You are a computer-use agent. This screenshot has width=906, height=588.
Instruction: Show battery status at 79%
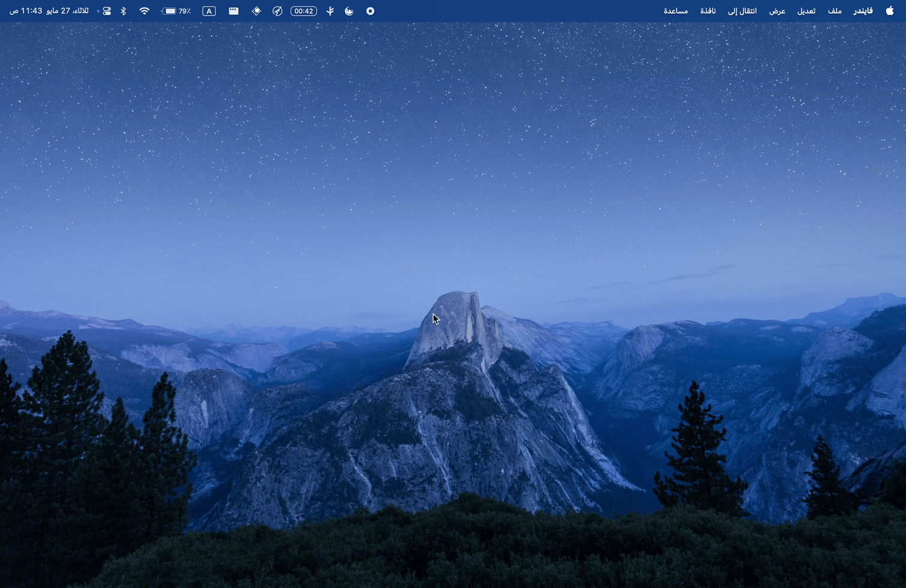176,11
